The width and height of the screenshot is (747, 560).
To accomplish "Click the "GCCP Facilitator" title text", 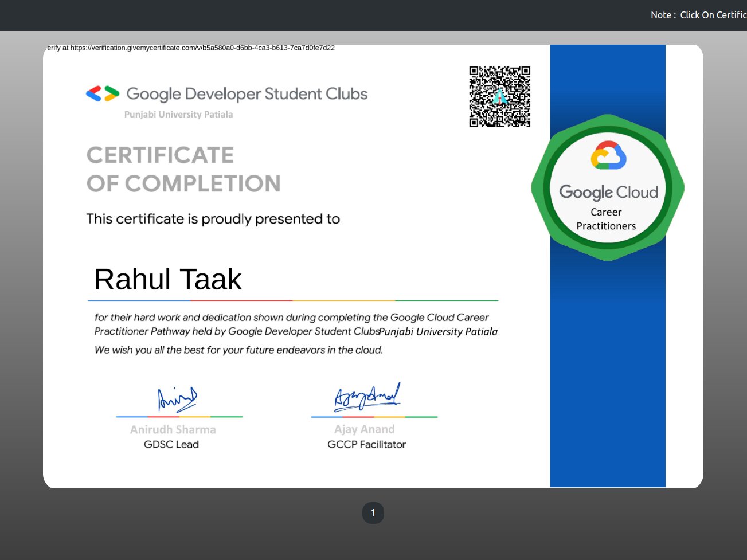I will pyautogui.click(x=367, y=444).
